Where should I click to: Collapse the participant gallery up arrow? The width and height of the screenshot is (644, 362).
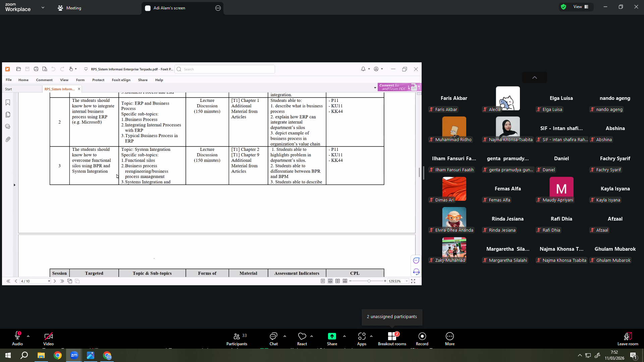point(535,77)
